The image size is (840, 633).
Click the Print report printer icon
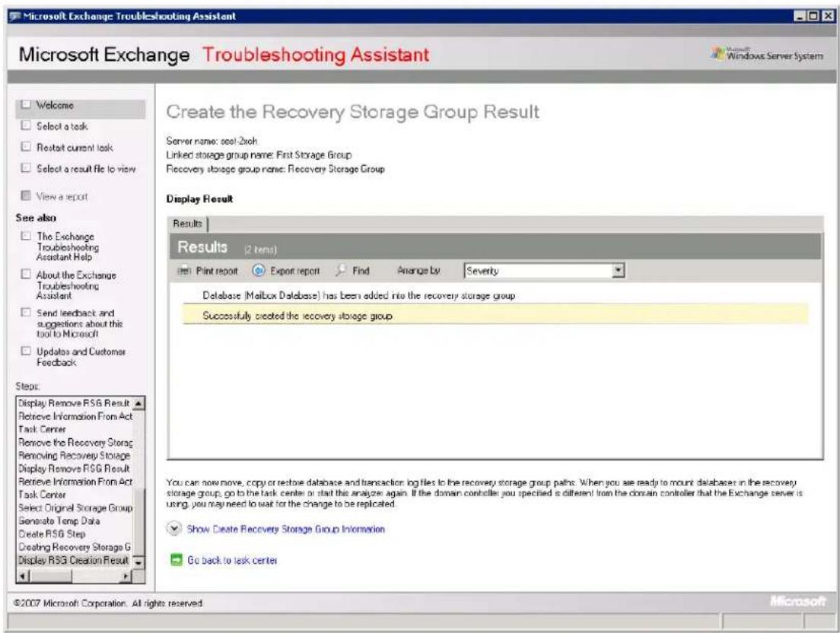(184, 271)
